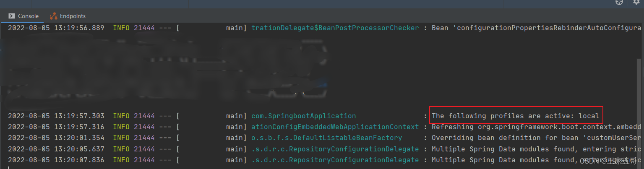This screenshot has height=169, width=644.
Task: Switch to the Endpoints tab
Action: (68, 16)
